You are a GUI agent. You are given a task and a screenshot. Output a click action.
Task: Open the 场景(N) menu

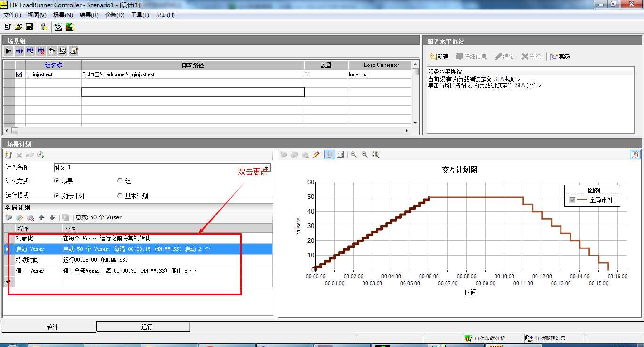[63, 15]
